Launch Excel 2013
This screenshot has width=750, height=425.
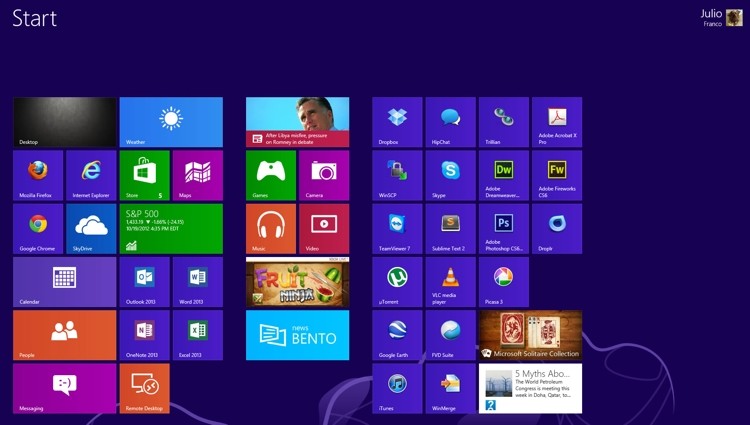coord(198,335)
